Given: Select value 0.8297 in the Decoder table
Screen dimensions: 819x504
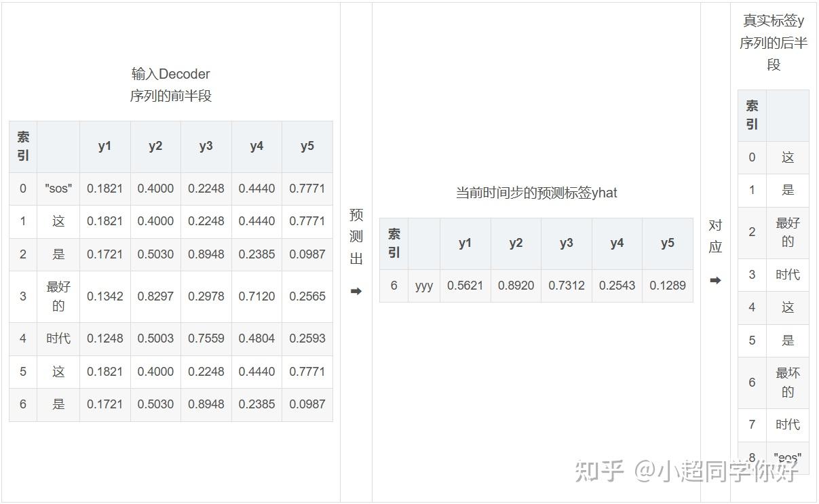Looking at the screenshot, I should (155, 296).
